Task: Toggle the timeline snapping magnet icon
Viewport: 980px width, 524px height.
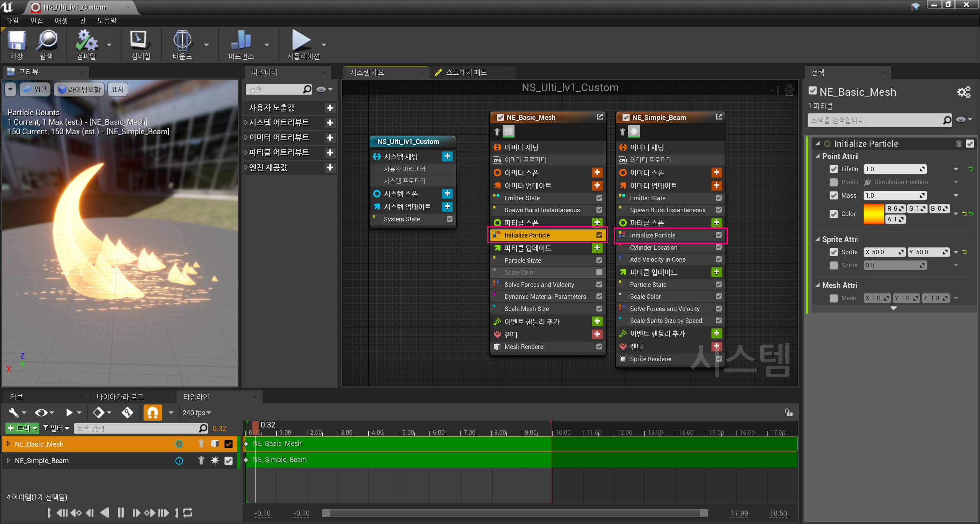Action: coord(152,413)
